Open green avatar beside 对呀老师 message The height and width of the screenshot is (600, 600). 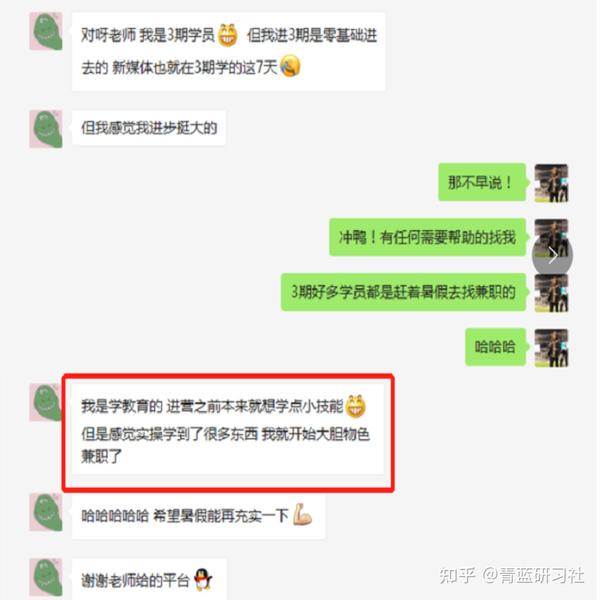click(46, 31)
